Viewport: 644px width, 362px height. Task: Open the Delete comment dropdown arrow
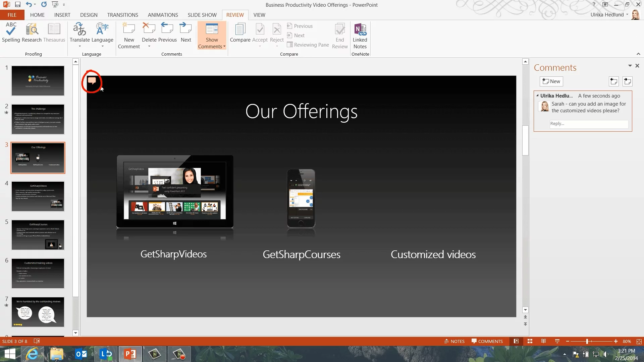[149, 46]
